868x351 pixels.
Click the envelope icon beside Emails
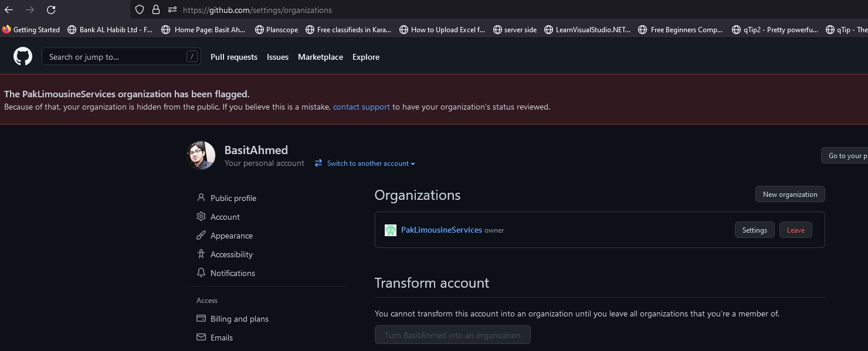[201, 337]
